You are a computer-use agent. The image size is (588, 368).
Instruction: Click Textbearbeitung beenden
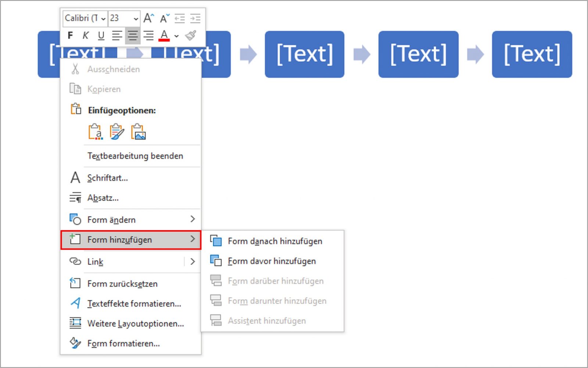click(135, 156)
